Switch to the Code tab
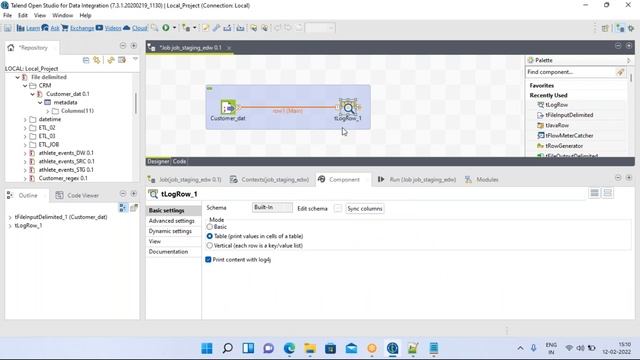This screenshot has height=360, width=640. click(x=179, y=162)
